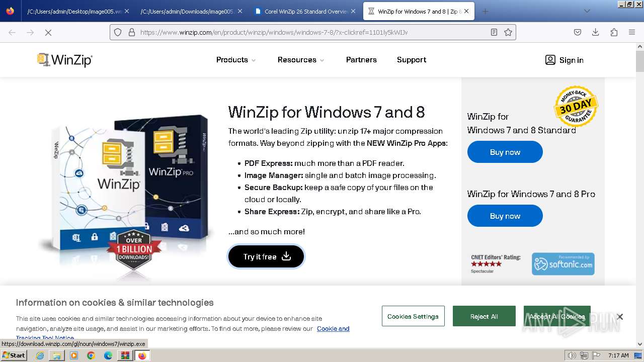Screen dimensions: 644x362
Task: Open Internet Explorer from the taskbar
Action: [x=40, y=355]
